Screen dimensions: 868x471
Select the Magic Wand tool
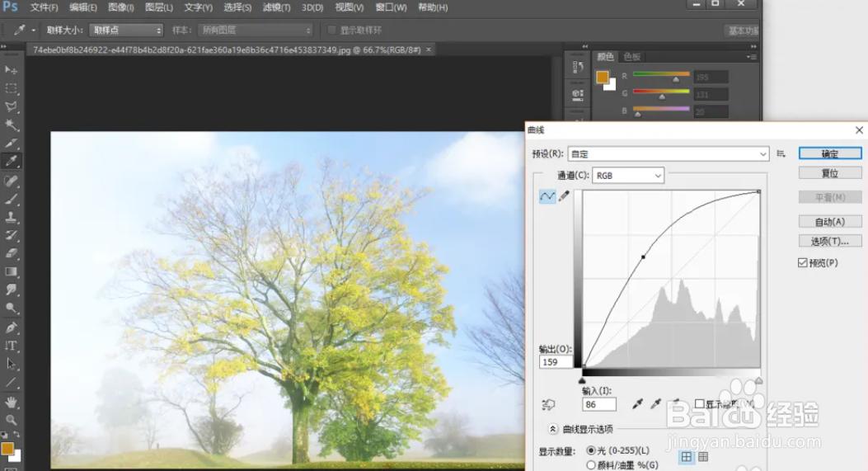pyautogui.click(x=11, y=125)
